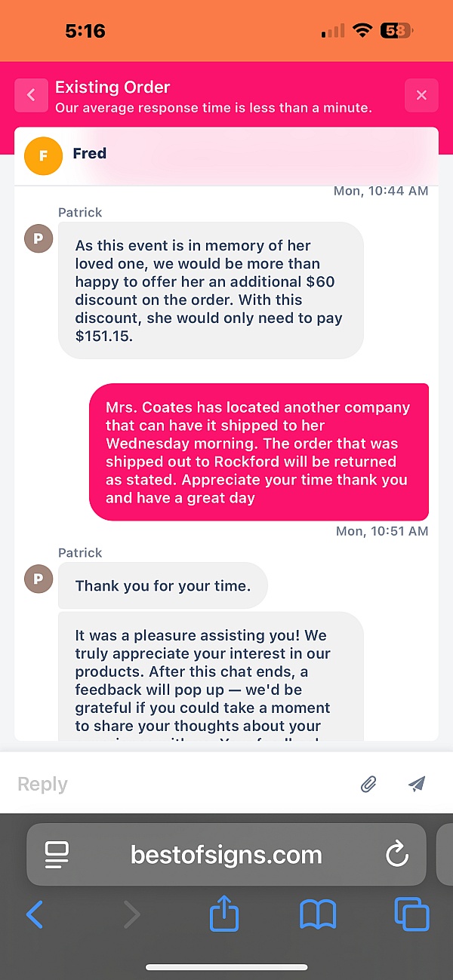The width and height of the screenshot is (453, 980).
Task: Go back with Safari back arrow
Action: pos(35,915)
